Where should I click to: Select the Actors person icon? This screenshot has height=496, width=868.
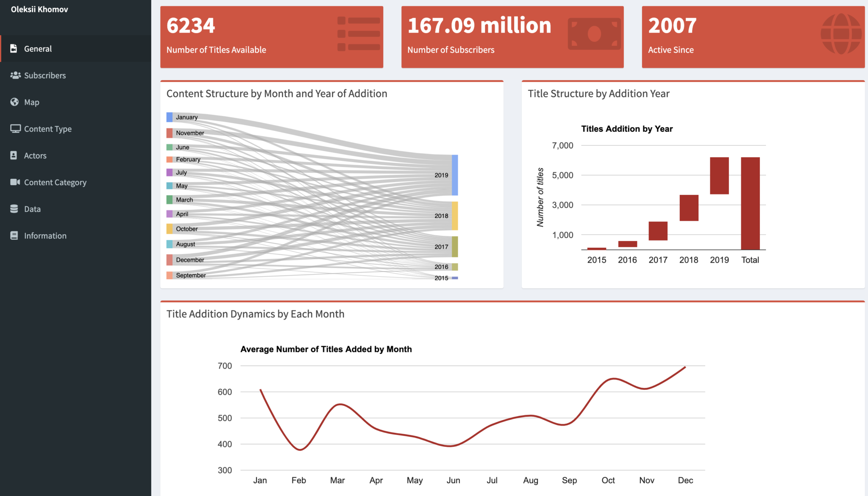pyautogui.click(x=14, y=155)
